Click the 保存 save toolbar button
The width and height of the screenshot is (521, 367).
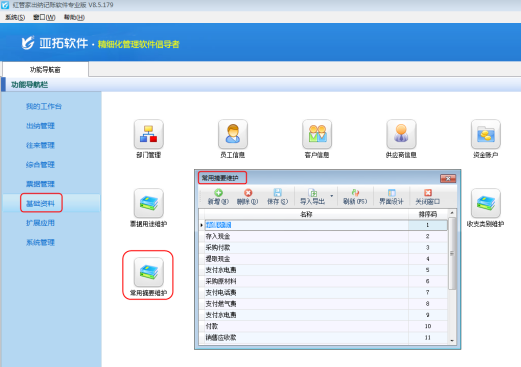(277, 197)
